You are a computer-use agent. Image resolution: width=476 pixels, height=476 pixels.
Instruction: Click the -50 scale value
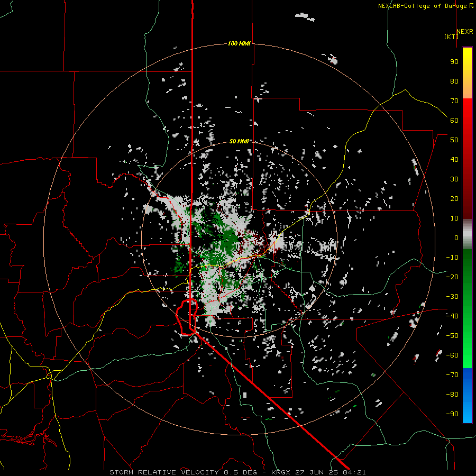452,336
